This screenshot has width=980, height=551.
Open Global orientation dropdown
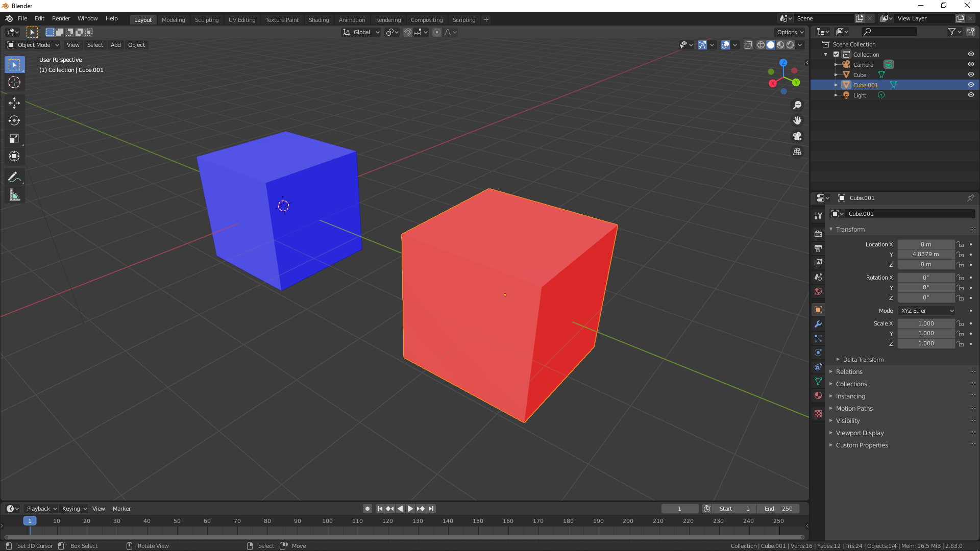pyautogui.click(x=361, y=32)
